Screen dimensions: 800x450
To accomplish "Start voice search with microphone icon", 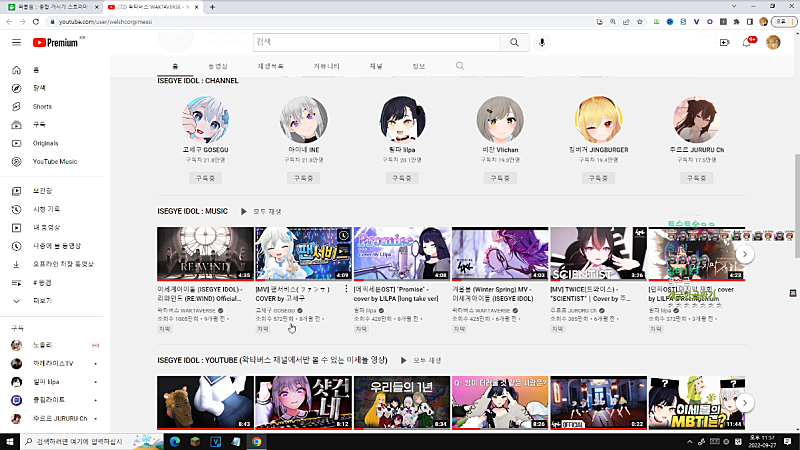I will pos(542,42).
